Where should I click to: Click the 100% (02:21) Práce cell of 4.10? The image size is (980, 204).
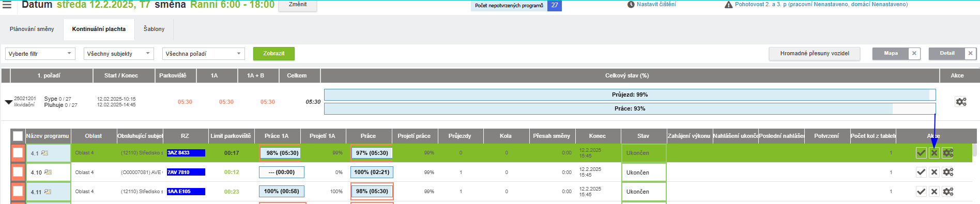(372, 172)
